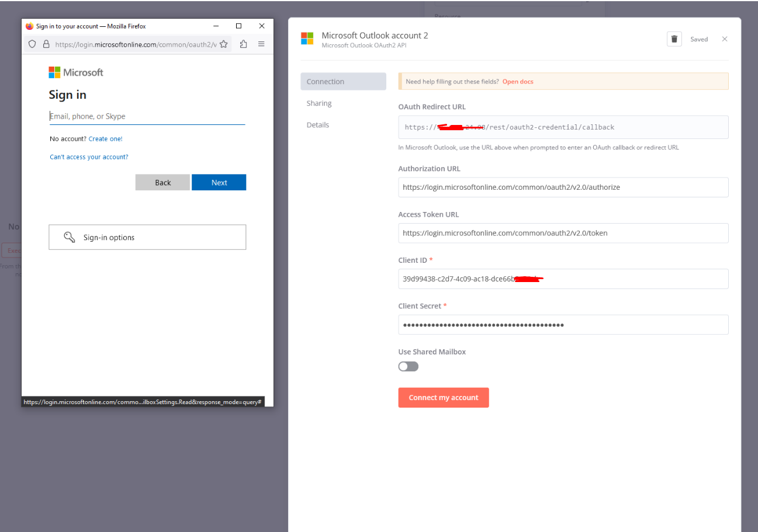
Task: Switch to the Sharing tab
Action: pos(319,103)
